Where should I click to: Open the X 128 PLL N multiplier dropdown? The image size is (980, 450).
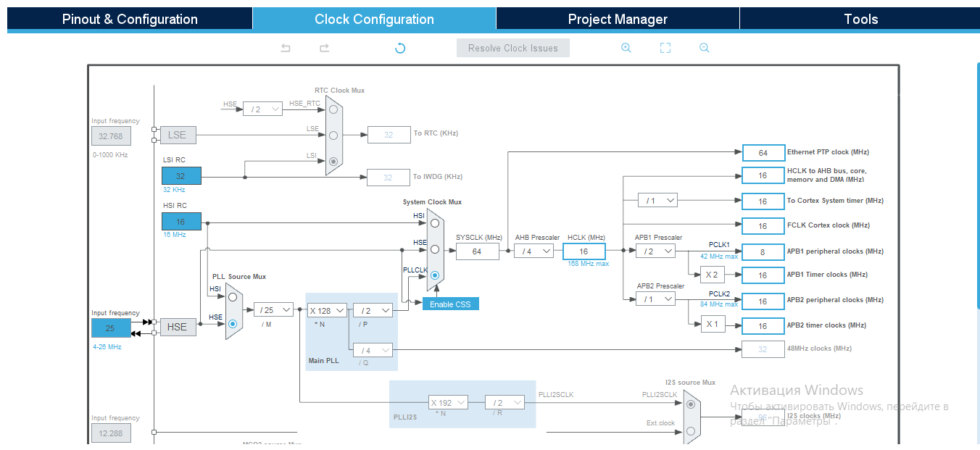click(327, 310)
